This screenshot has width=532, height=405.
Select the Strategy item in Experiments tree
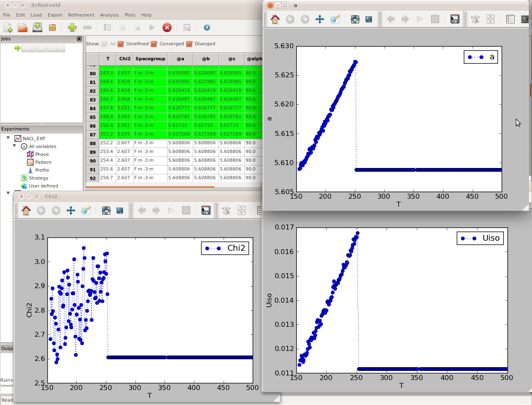click(x=39, y=178)
